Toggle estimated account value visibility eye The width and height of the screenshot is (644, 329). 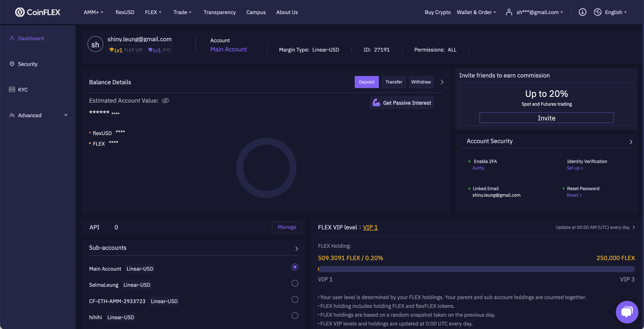165,101
